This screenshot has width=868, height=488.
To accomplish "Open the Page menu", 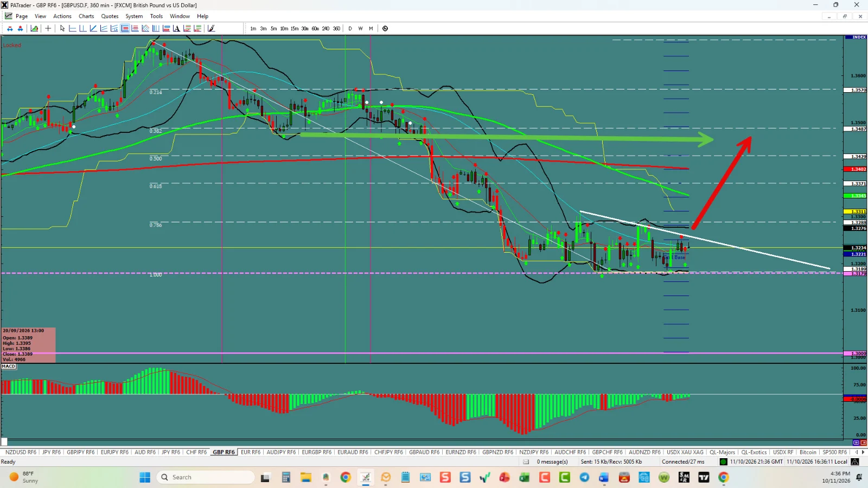I will point(22,16).
